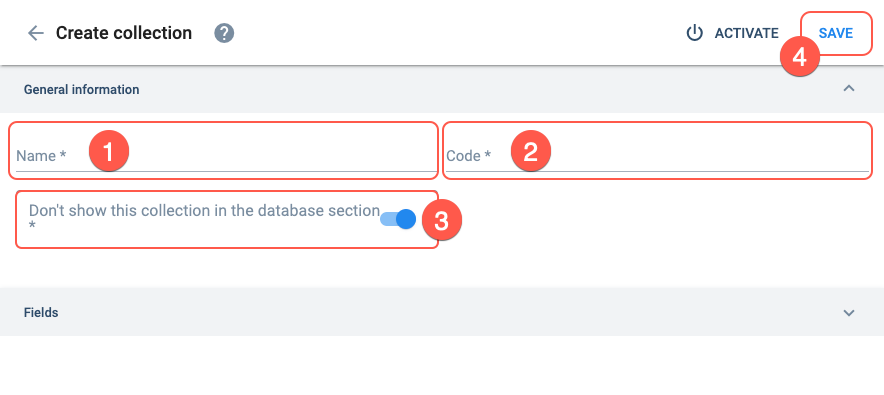Click the power icon beside Activate
The width and height of the screenshot is (884, 395).
[694, 33]
